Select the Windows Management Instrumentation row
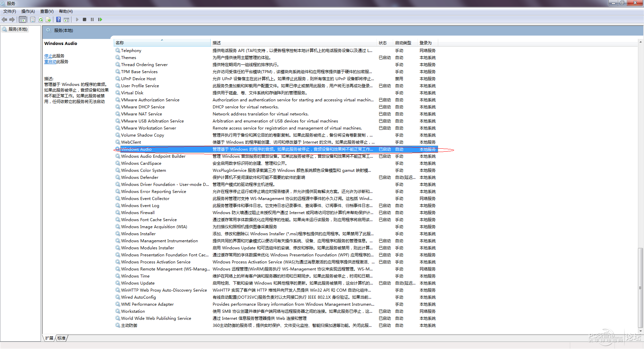The height and width of the screenshot is (349, 644). click(276, 241)
